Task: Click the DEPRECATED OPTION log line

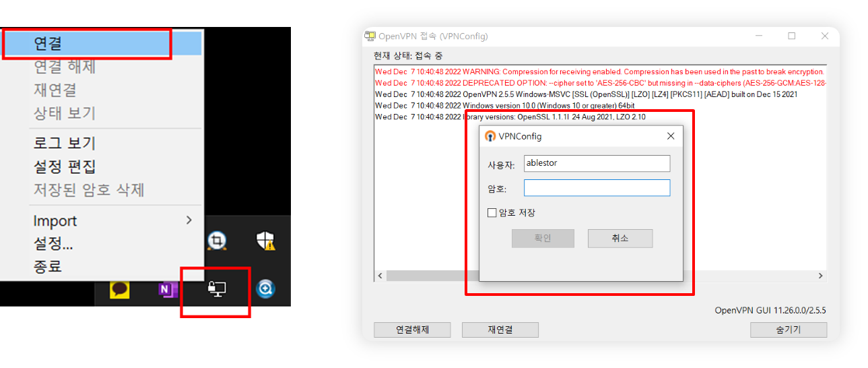Action: pos(599,83)
